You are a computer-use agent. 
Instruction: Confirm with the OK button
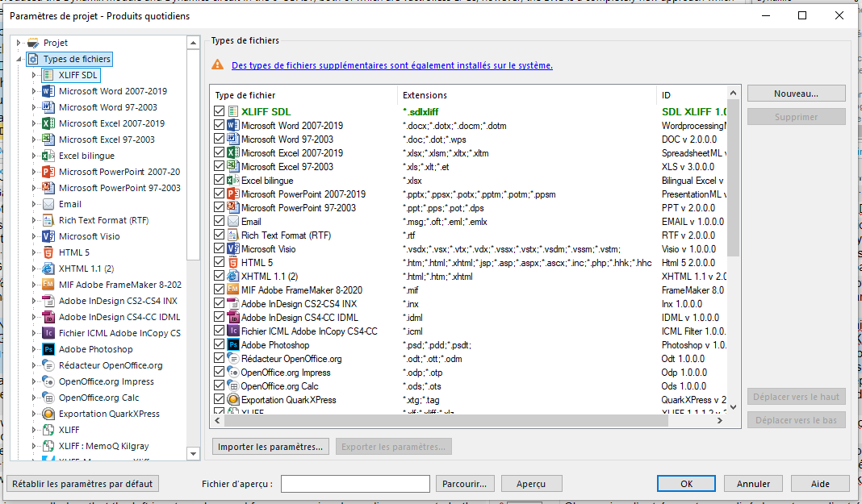click(x=686, y=484)
